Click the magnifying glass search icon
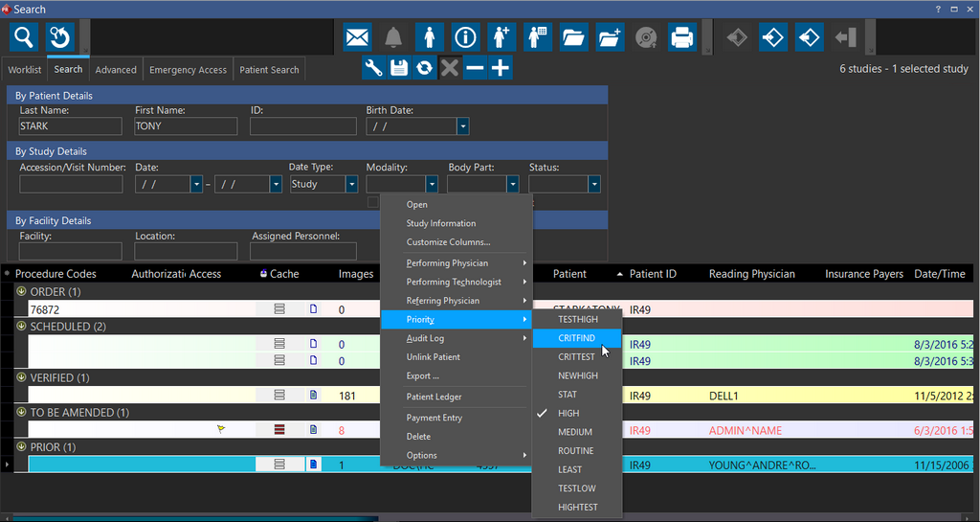The image size is (980, 522). (24, 37)
